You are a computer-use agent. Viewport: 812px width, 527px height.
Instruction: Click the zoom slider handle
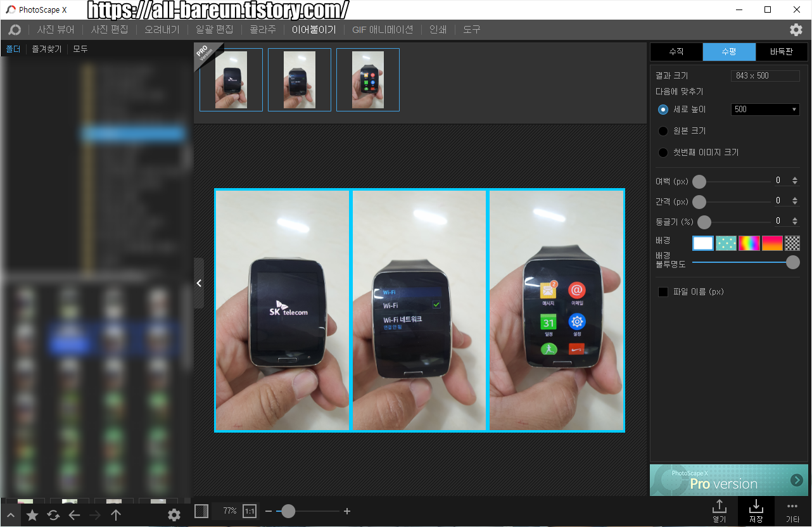pos(288,511)
